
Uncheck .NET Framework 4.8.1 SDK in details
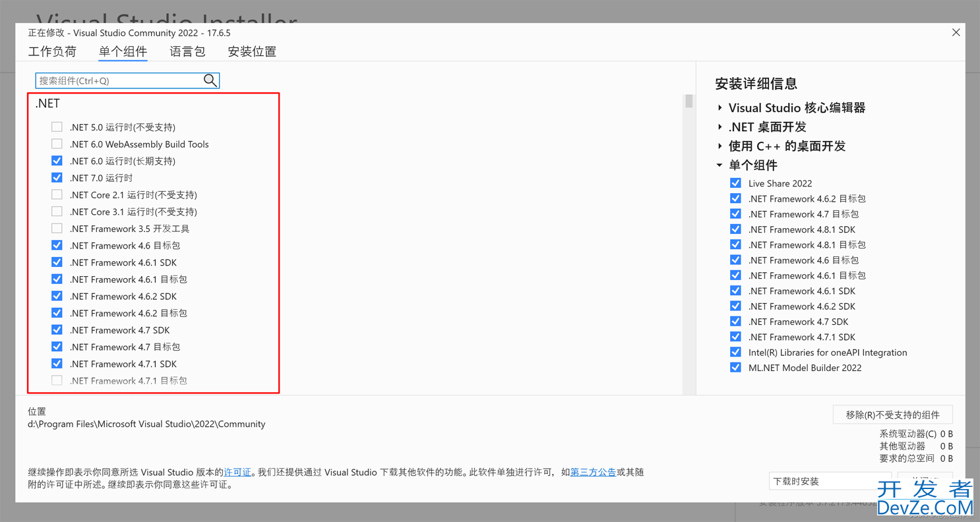(x=735, y=229)
